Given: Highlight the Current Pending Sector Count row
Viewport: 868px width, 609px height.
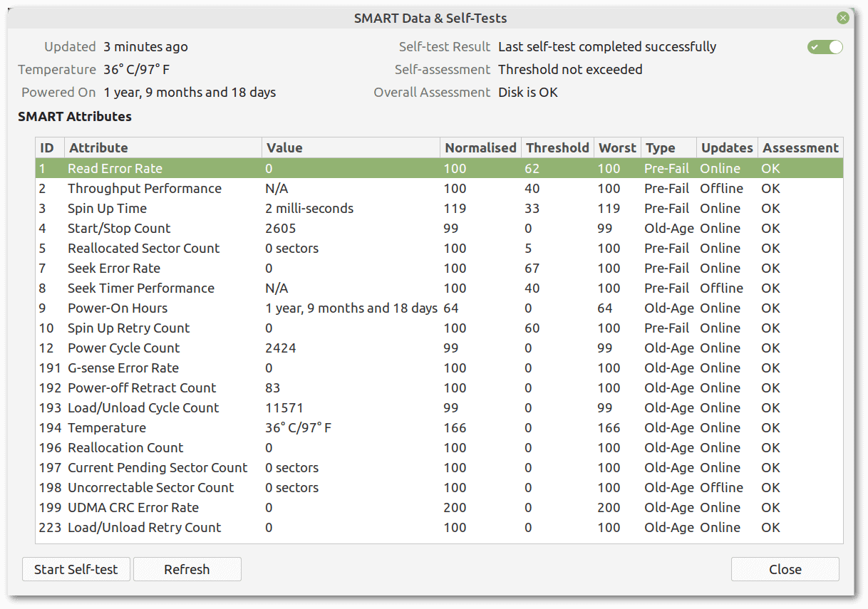Looking at the screenshot, I should [157, 468].
